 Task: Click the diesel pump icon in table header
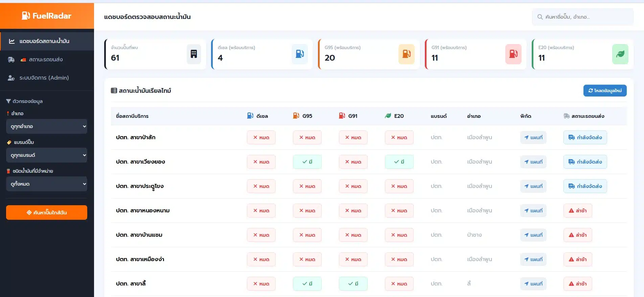[x=250, y=116]
